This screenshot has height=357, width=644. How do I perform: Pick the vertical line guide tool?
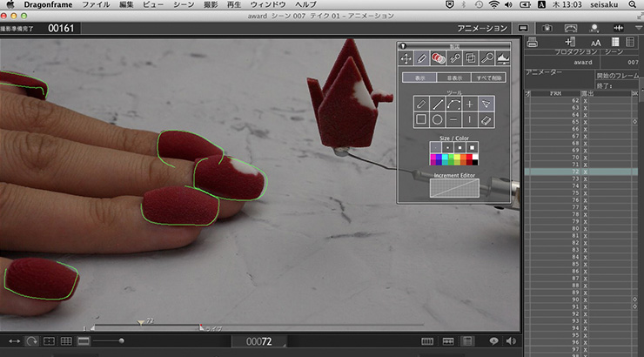tap(469, 120)
